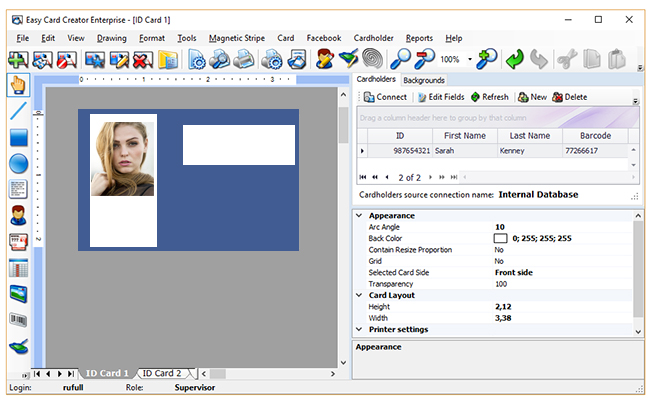The width and height of the screenshot is (652, 403).
Task: Click the card photo thumbnail
Action: 123,159
